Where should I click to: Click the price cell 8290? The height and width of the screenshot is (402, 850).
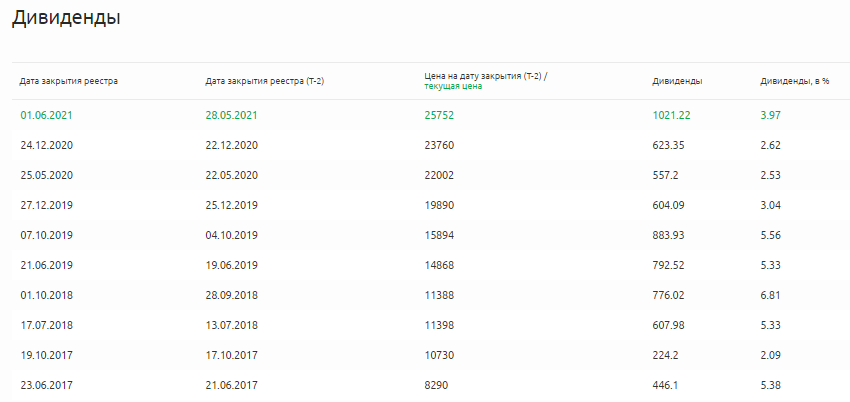(x=436, y=385)
